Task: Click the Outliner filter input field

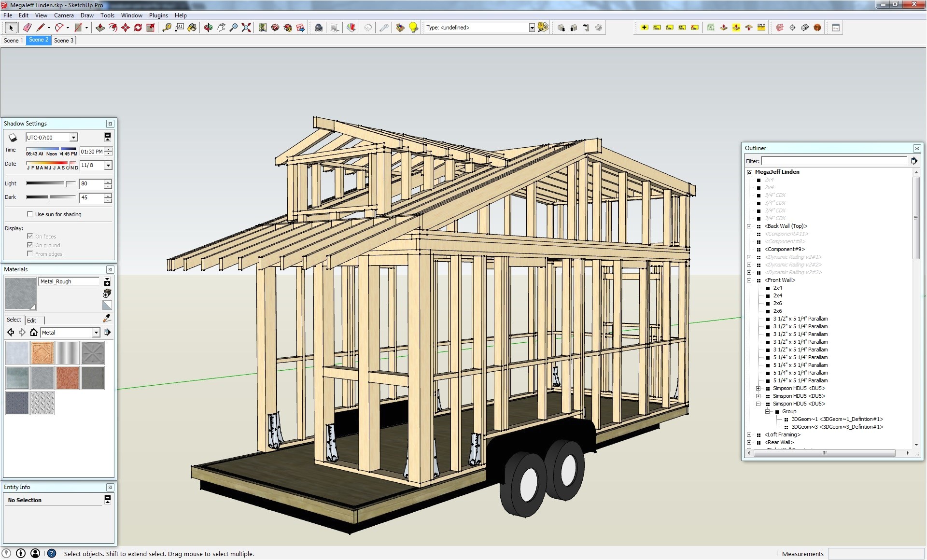Action: [x=834, y=161]
